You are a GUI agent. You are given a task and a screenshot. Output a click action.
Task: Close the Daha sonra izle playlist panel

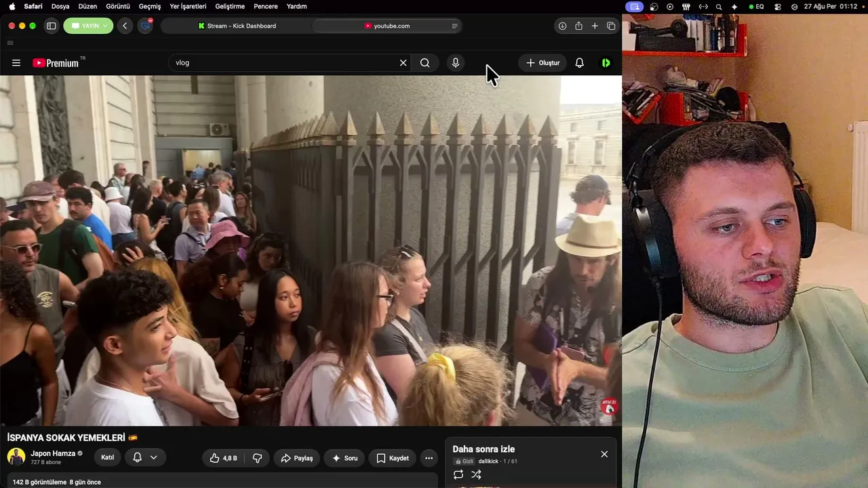point(604,454)
